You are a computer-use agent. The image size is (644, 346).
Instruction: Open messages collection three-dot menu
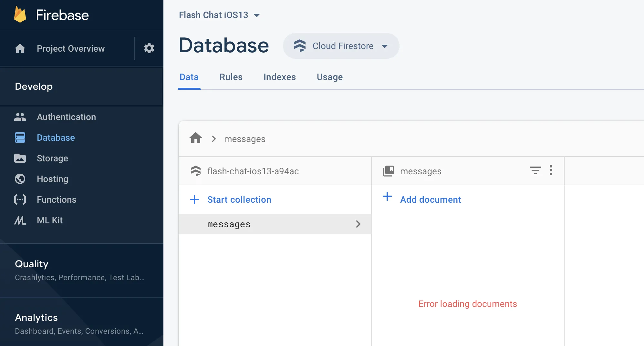551,170
